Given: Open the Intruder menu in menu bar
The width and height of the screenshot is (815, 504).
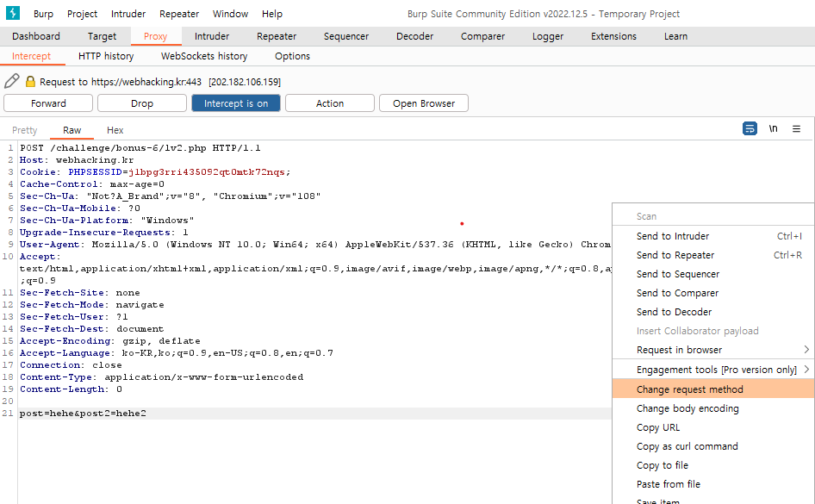Looking at the screenshot, I should pyautogui.click(x=128, y=14).
